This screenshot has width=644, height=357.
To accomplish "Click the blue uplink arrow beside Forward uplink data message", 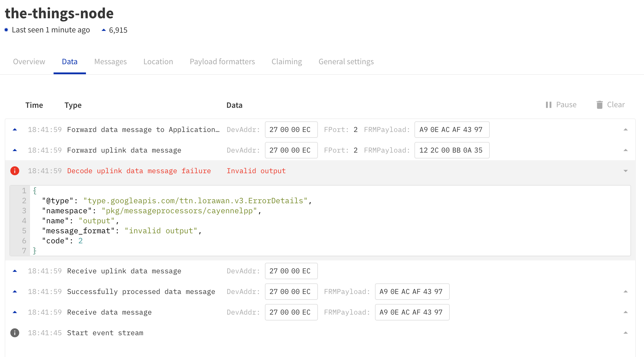I will 15,150.
